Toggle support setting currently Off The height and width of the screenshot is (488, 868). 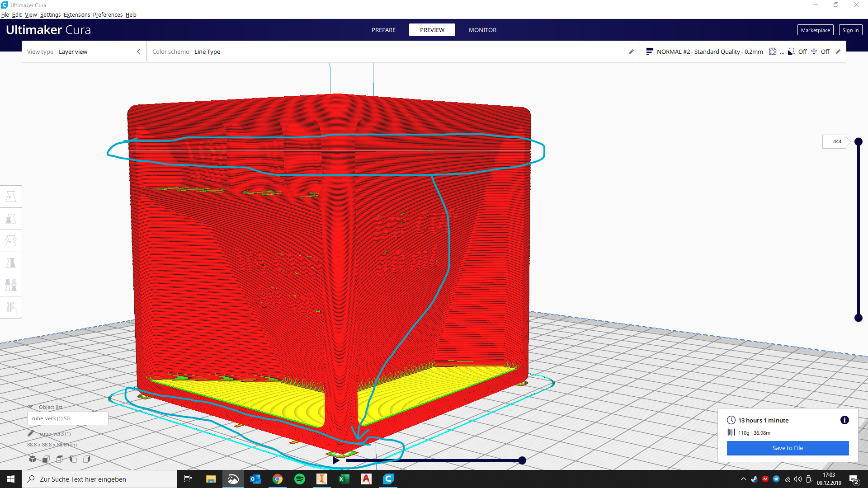802,52
